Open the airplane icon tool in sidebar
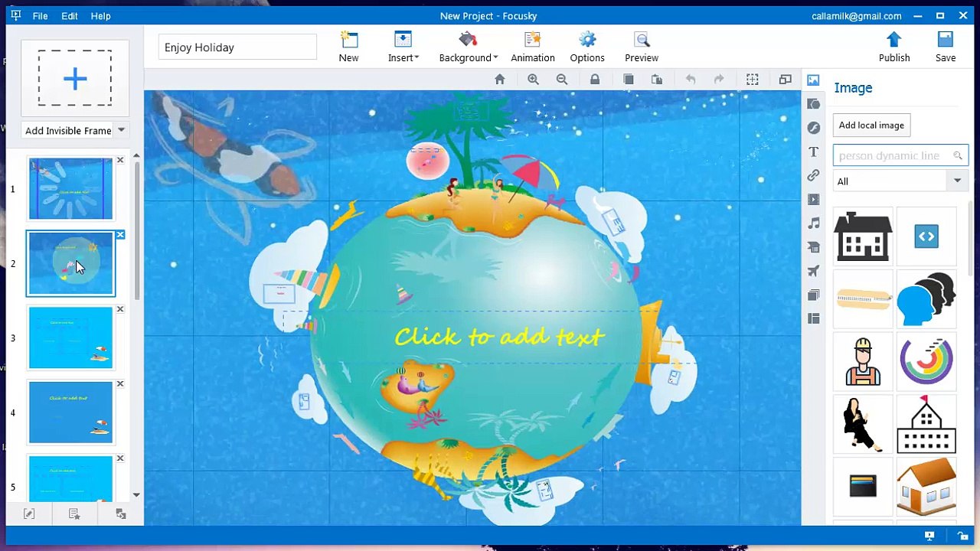The height and width of the screenshot is (551, 980). 813,271
